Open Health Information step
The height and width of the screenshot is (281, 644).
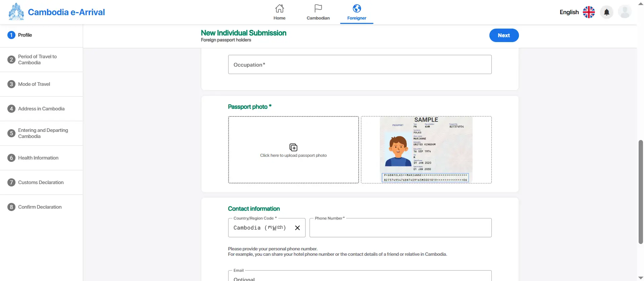tap(41, 158)
